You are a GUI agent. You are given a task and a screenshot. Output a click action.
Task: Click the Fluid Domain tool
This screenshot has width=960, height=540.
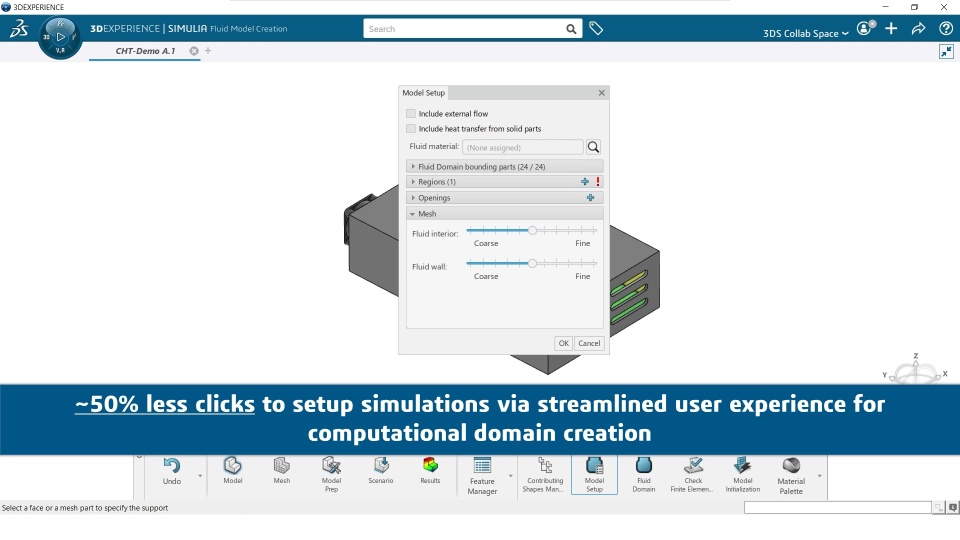644,474
